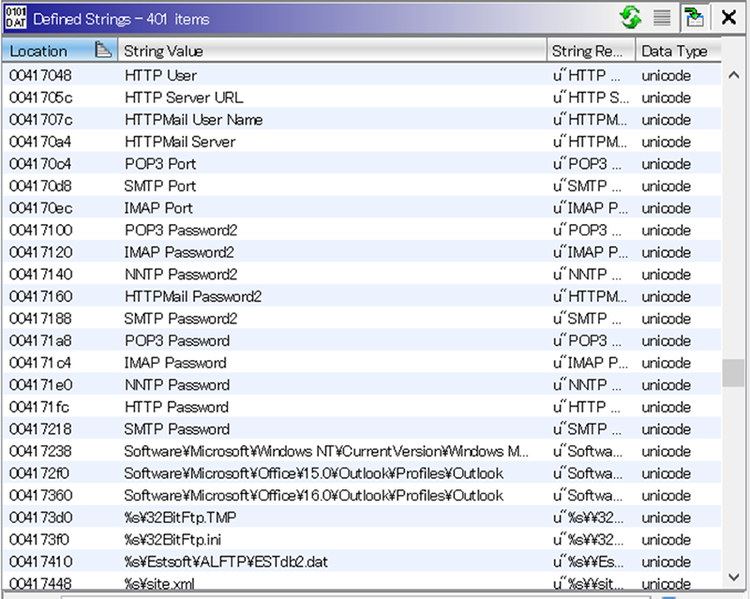750x599 pixels.
Task: Select the "HTTPMail Password2" string
Action: pyautogui.click(x=193, y=296)
